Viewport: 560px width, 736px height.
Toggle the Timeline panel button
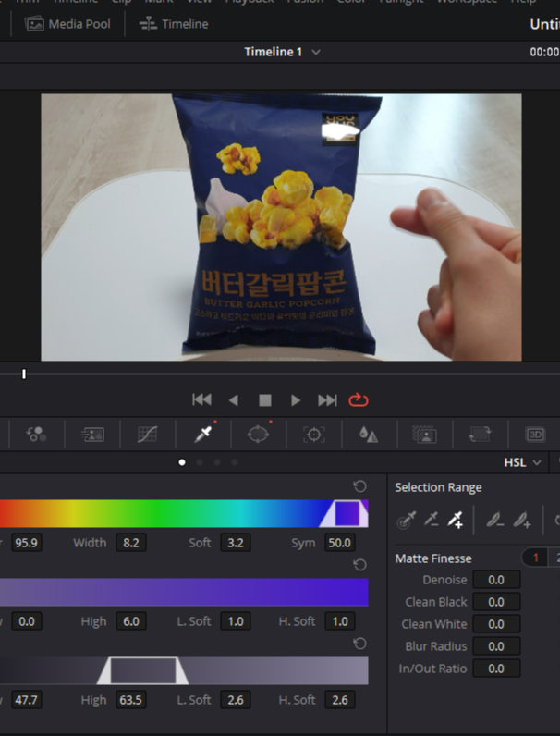click(174, 24)
